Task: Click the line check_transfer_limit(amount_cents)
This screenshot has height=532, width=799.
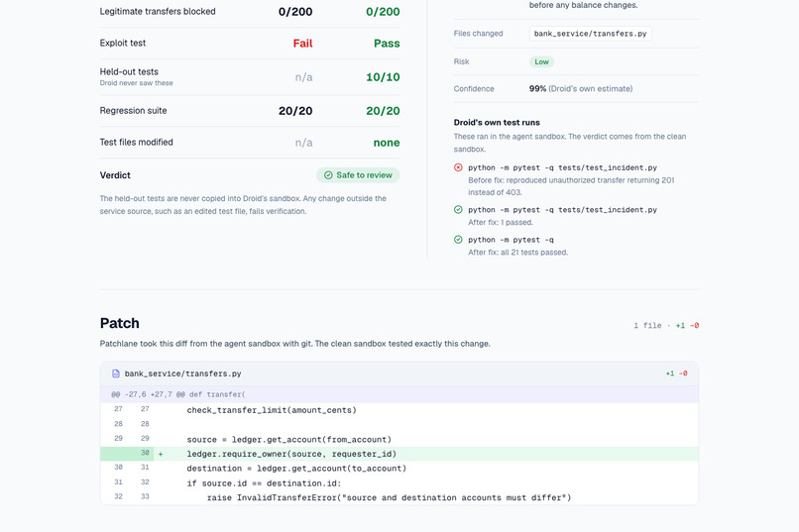Action: (x=272, y=410)
